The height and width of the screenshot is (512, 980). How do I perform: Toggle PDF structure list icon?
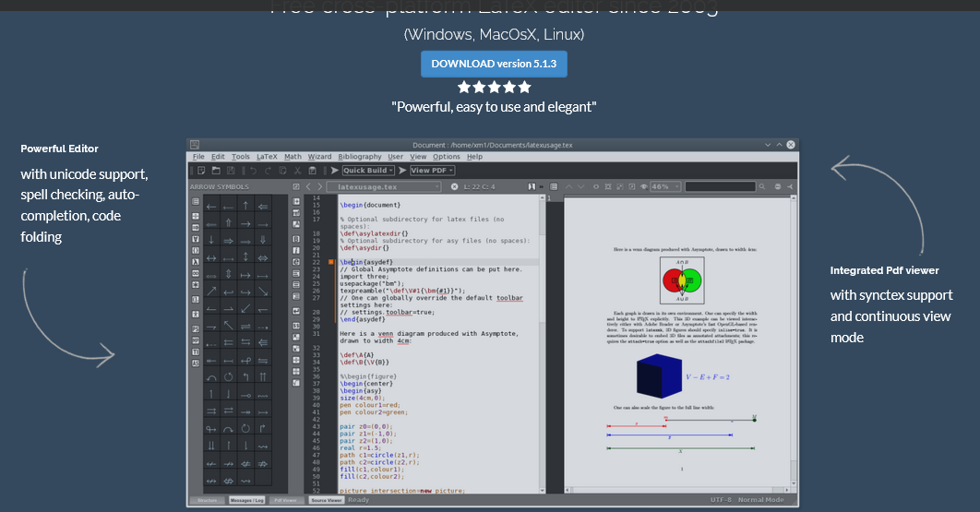pyautogui.click(x=554, y=187)
